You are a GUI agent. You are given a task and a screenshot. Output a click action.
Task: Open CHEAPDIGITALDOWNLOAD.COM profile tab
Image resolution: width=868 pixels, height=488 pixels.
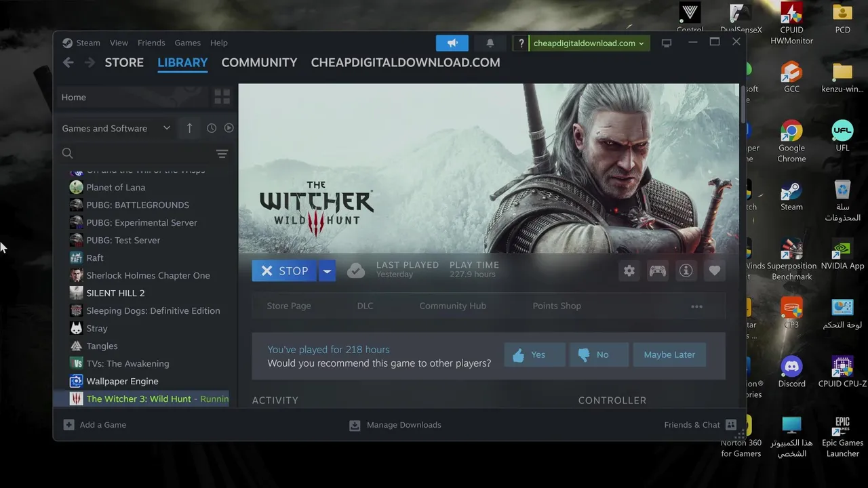(x=406, y=62)
